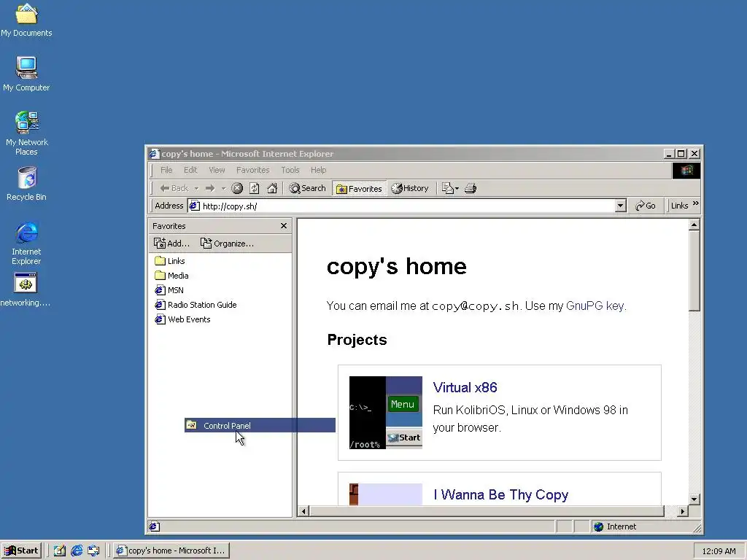Open the MSN favorite
The height and width of the screenshot is (560, 747).
pyautogui.click(x=169, y=290)
